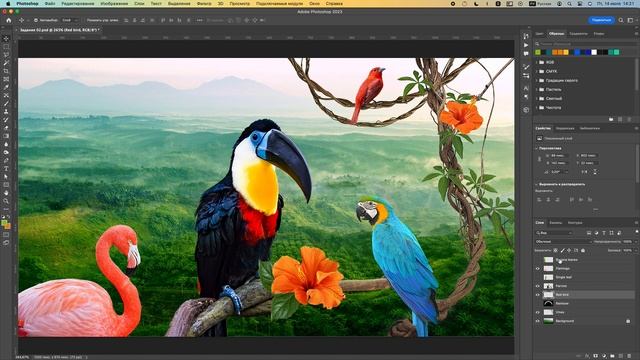
Task: Click the foreground color swatch in toolbar
Action: point(4,223)
